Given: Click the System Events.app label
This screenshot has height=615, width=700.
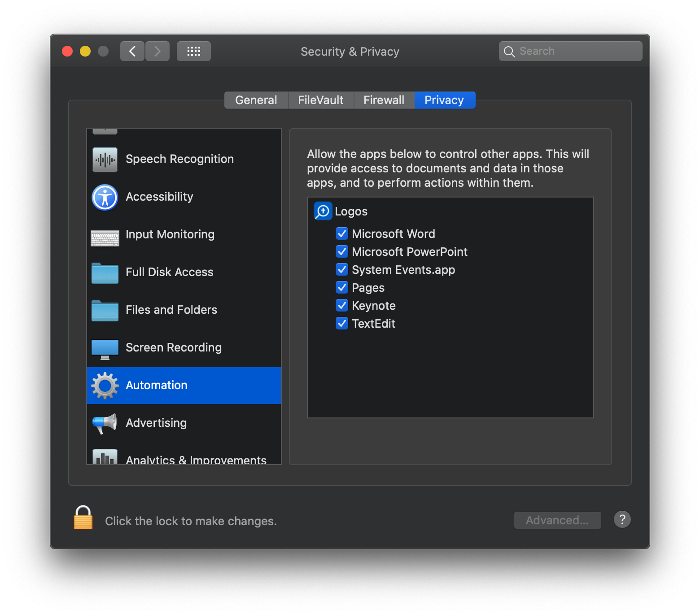Looking at the screenshot, I should pyautogui.click(x=403, y=270).
